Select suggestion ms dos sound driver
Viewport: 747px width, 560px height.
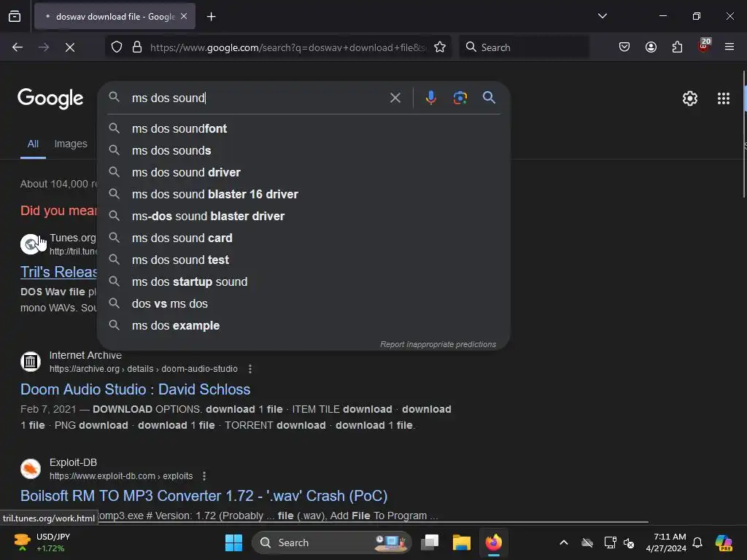coord(304,172)
